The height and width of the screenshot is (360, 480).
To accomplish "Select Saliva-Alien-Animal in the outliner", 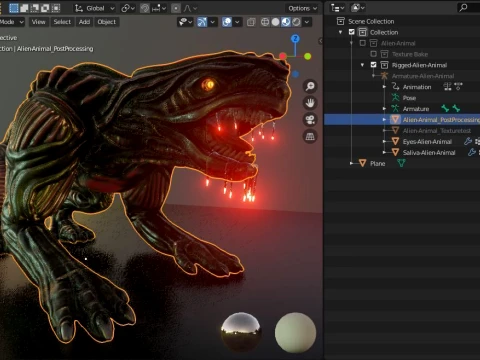I will 429,153.
